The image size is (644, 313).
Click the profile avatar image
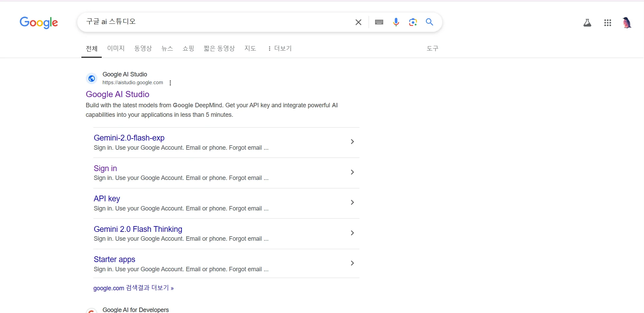[x=627, y=22]
